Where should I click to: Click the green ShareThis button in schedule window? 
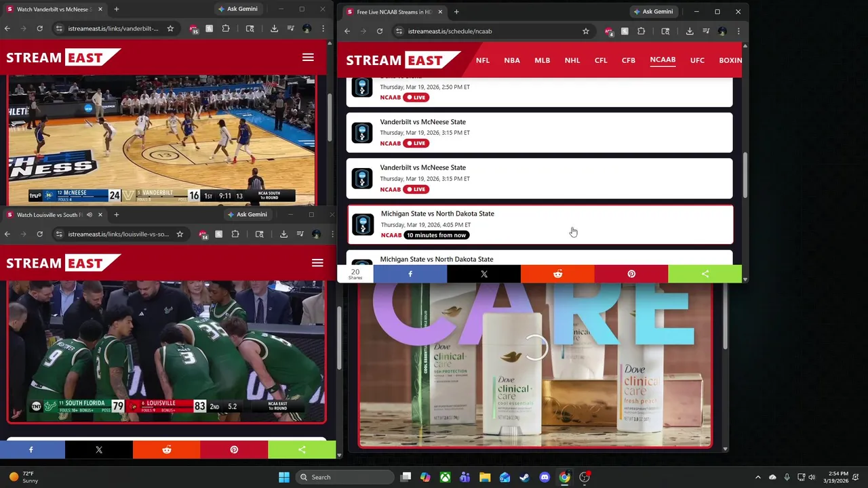[705, 274]
